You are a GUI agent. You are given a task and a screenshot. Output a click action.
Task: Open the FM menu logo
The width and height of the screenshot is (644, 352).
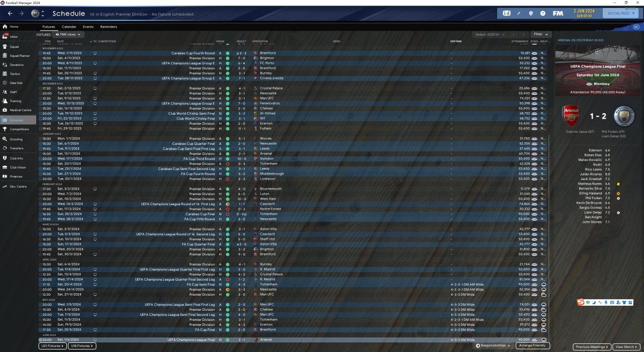[557, 13]
